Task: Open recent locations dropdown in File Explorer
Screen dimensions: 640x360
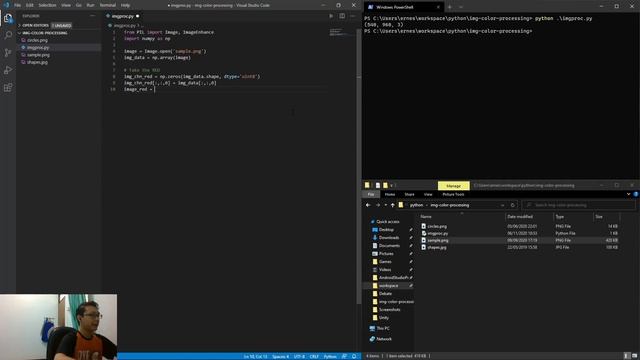Action: coord(385,205)
